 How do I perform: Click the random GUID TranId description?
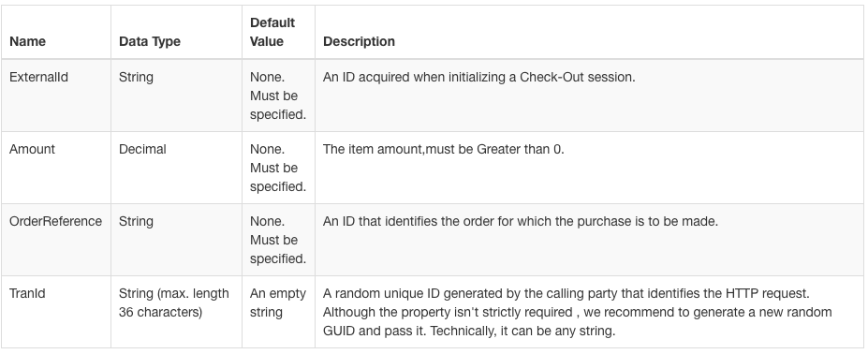tap(578, 312)
